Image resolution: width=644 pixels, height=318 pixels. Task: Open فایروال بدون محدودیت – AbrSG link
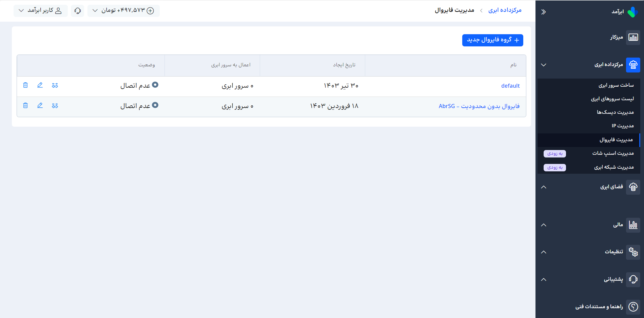[x=479, y=106]
